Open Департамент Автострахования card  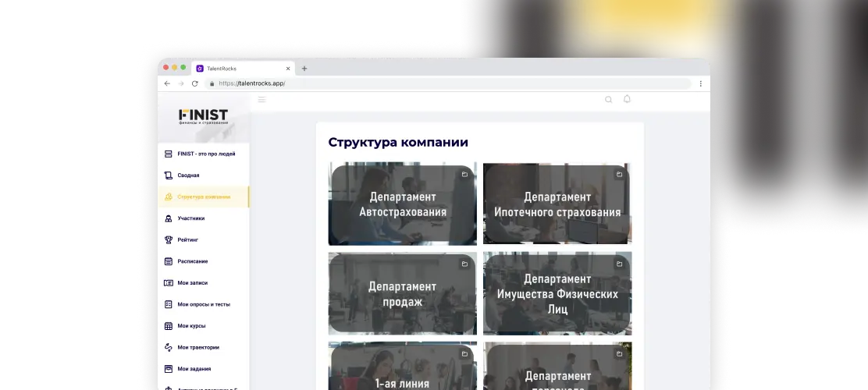point(403,204)
